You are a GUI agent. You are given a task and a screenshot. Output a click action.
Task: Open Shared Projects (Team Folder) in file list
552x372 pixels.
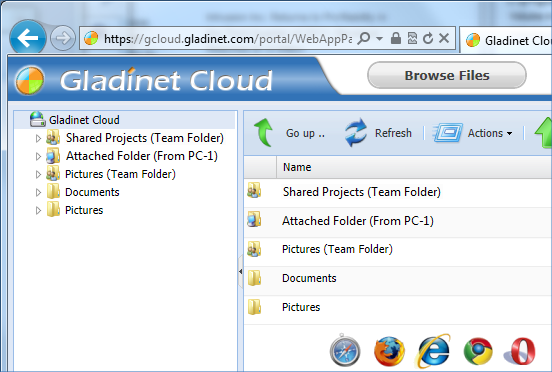361,192
